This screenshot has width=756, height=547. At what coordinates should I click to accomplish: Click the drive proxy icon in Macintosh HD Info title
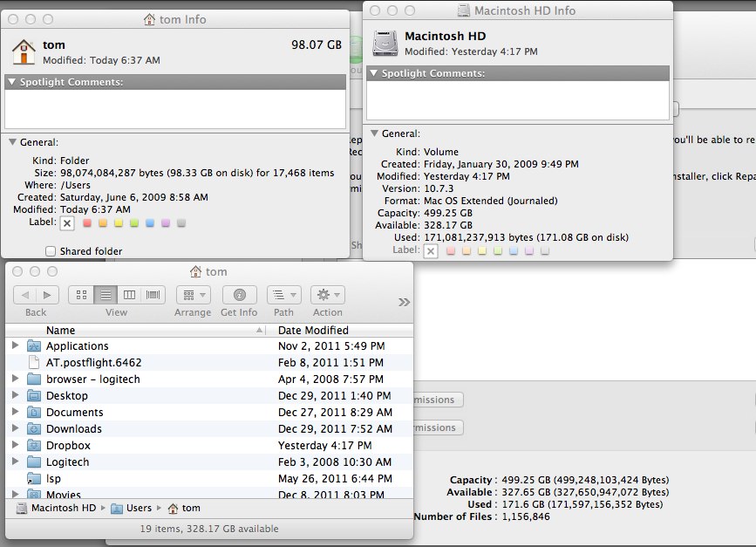click(463, 10)
